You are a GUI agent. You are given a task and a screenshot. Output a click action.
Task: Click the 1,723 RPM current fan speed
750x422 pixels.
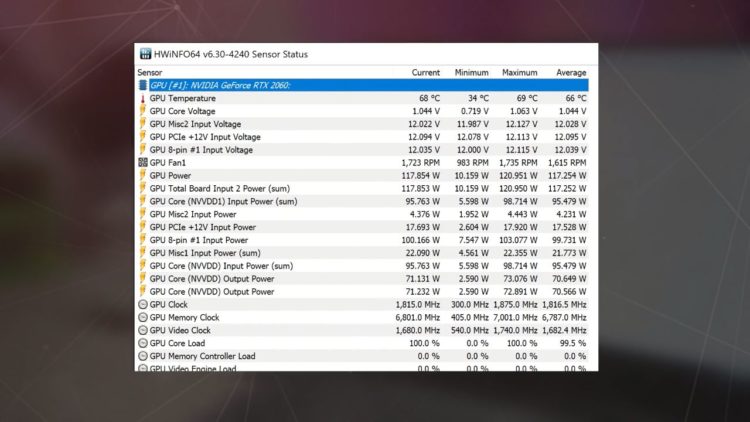coord(420,163)
